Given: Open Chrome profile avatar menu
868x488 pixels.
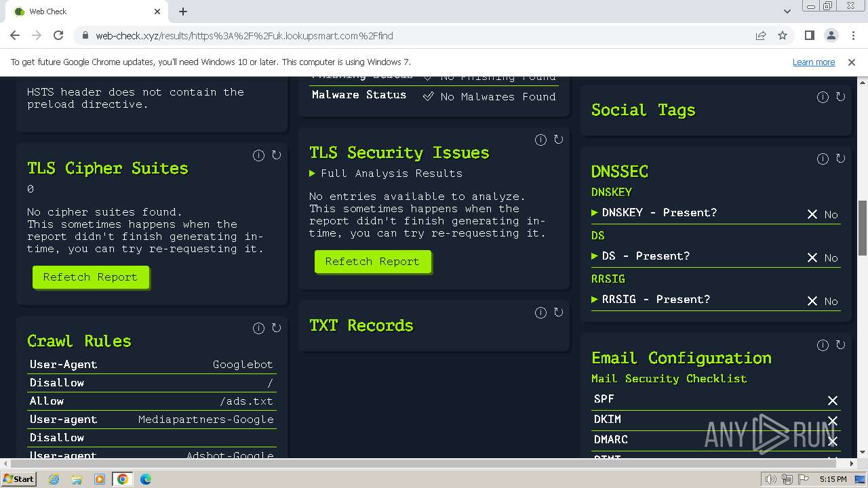Looking at the screenshot, I should (x=831, y=36).
